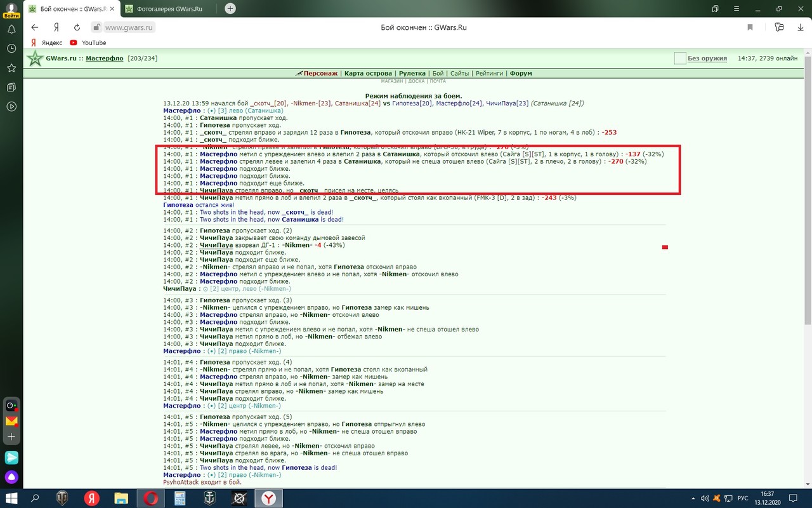Open the Персонаж menu link
Image resolution: width=812 pixels, height=508 pixels.
(320, 74)
